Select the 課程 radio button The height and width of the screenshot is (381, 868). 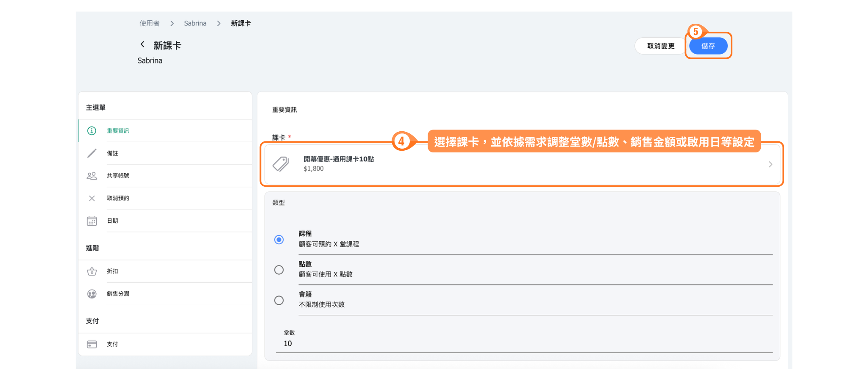pyautogui.click(x=279, y=240)
